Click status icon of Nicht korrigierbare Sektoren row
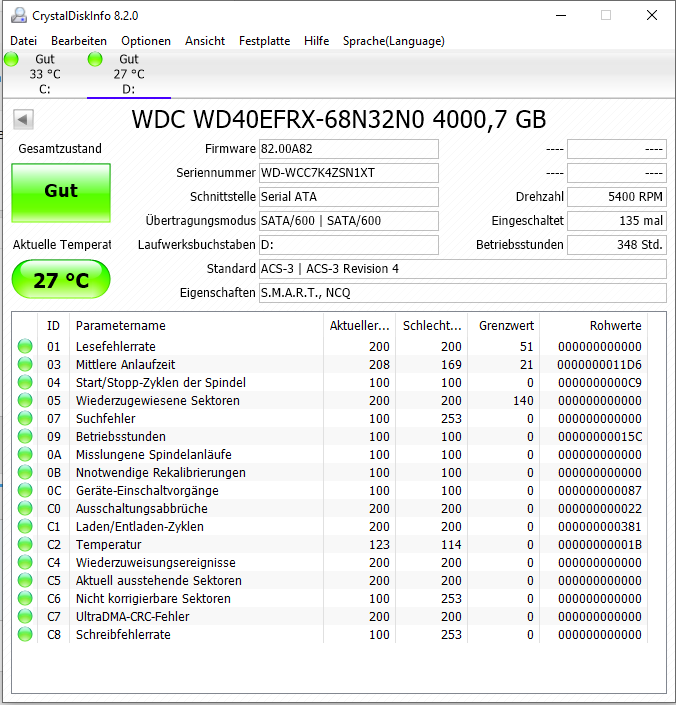 tap(25, 598)
